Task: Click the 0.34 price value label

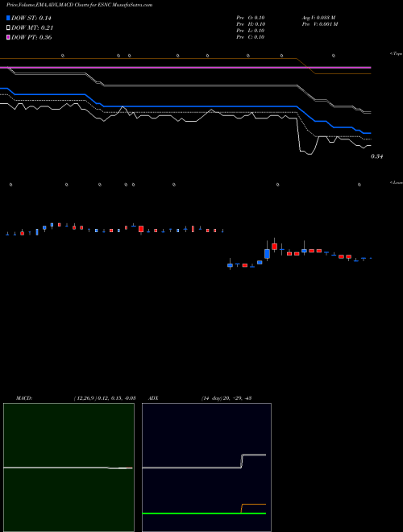Action: [376, 156]
